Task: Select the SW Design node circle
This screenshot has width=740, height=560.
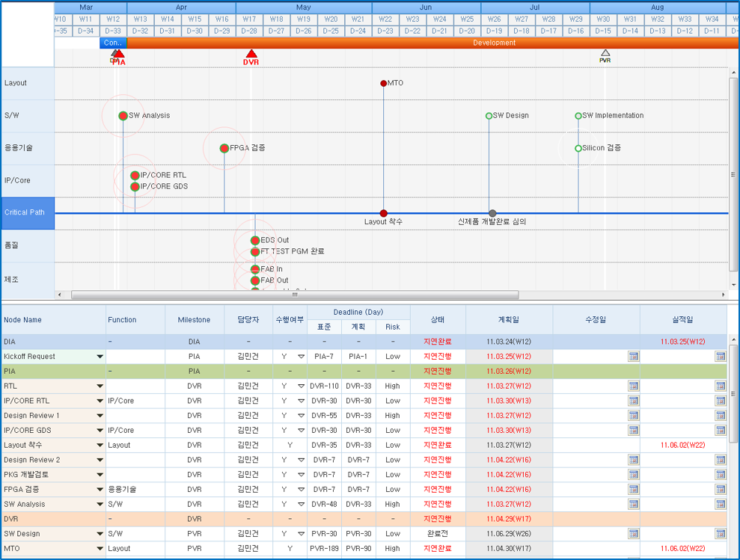Action: (489, 116)
